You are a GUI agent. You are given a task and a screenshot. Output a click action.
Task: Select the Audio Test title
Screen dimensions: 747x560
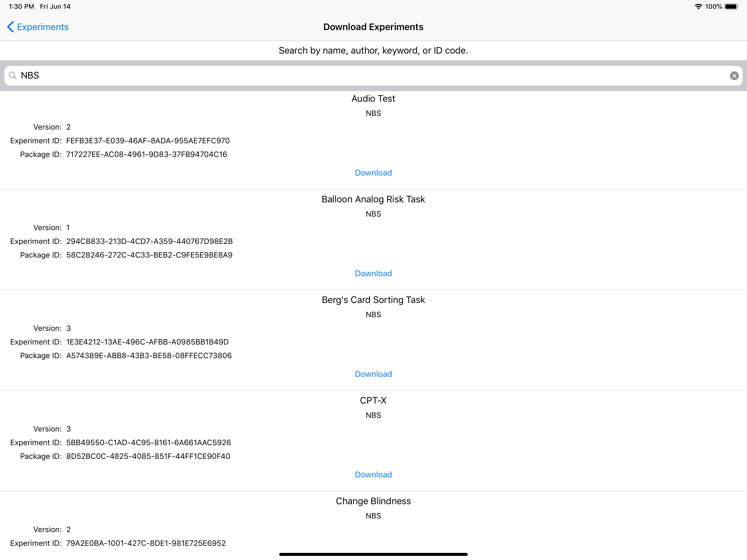[373, 99]
